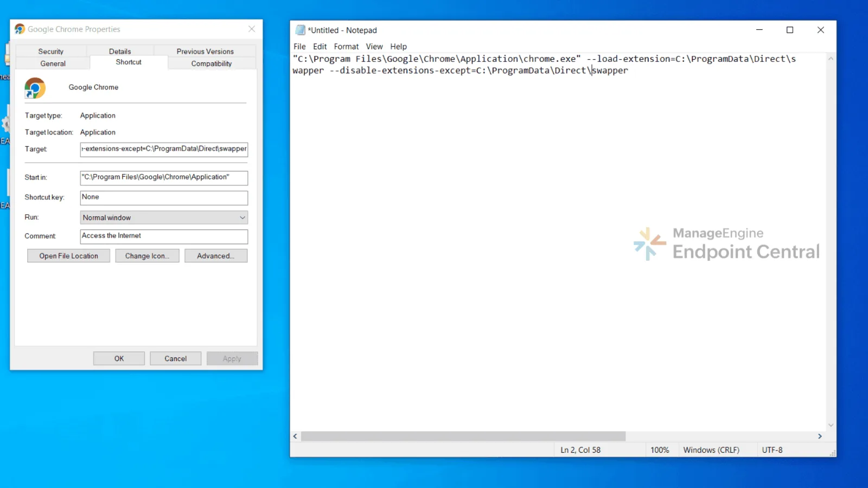Viewport: 868px width, 488px height.
Task: Open the Notepad File menu
Action: coord(299,47)
